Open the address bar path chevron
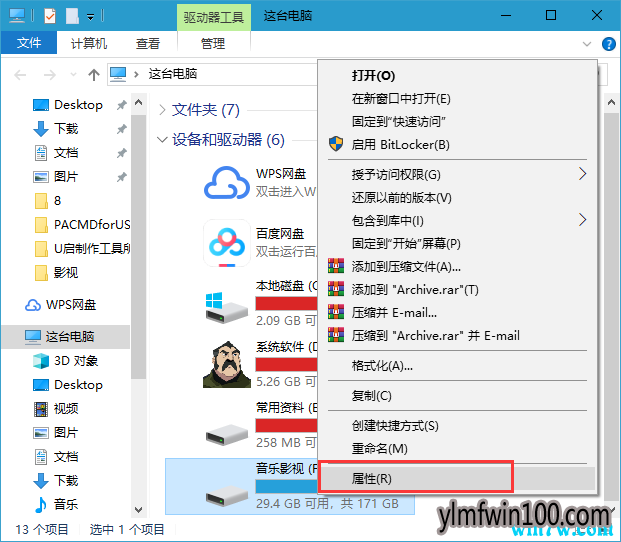The image size is (621, 542). [137, 74]
